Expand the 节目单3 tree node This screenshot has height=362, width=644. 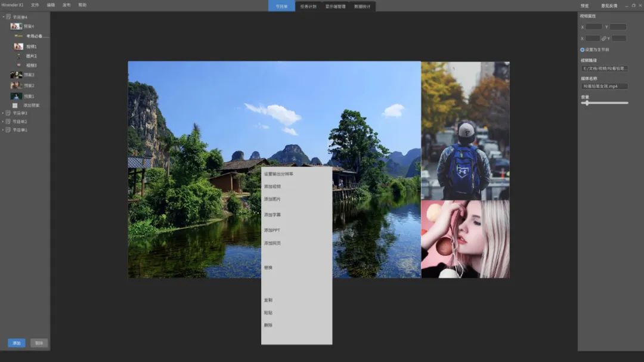[3, 113]
